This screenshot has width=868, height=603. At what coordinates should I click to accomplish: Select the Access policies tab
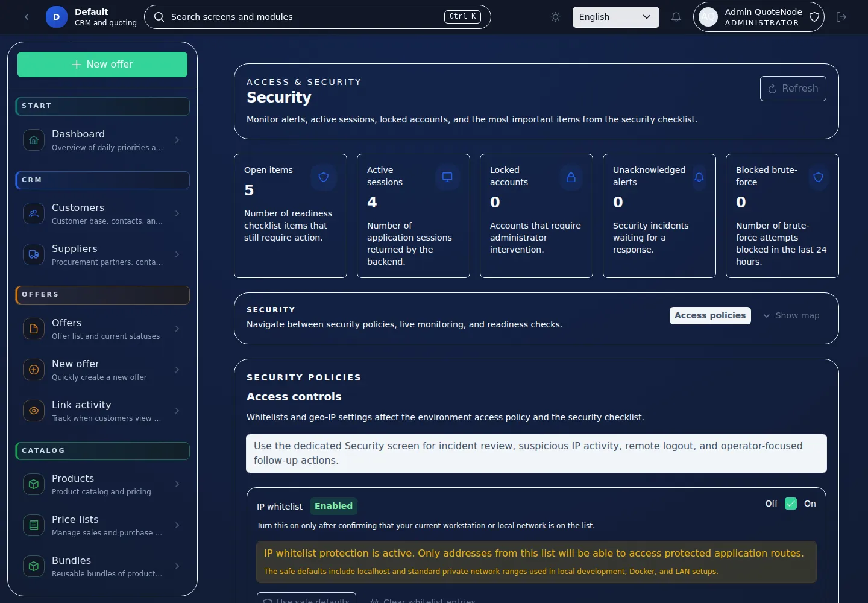tap(709, 315)
